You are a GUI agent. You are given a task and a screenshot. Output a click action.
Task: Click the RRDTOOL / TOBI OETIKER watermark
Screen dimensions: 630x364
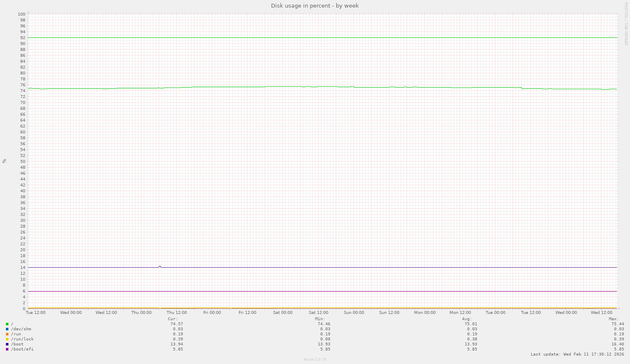tap(627, 23)
